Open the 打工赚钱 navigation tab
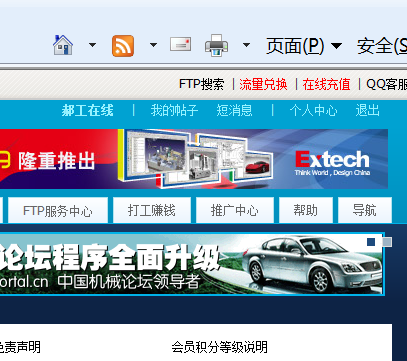407x361 pixels. (x=152, y=210)
